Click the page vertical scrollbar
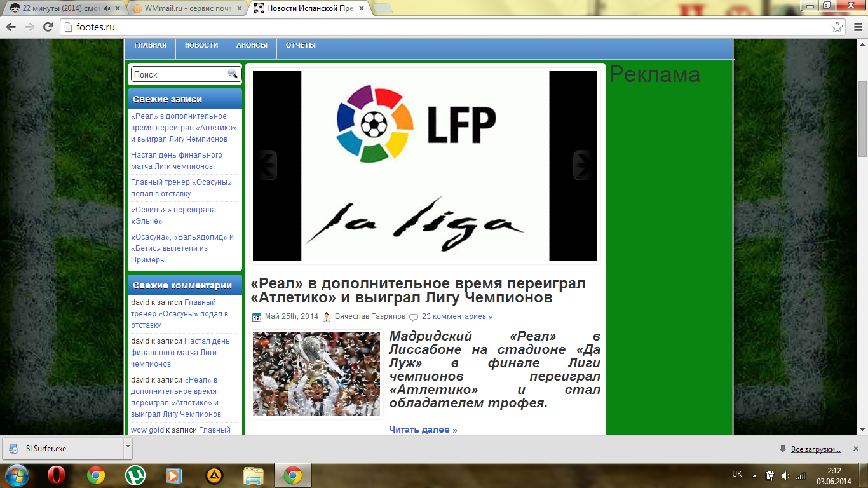Viewport: 868px width, 488px height. pyautogui.click(x=862, y=121)
